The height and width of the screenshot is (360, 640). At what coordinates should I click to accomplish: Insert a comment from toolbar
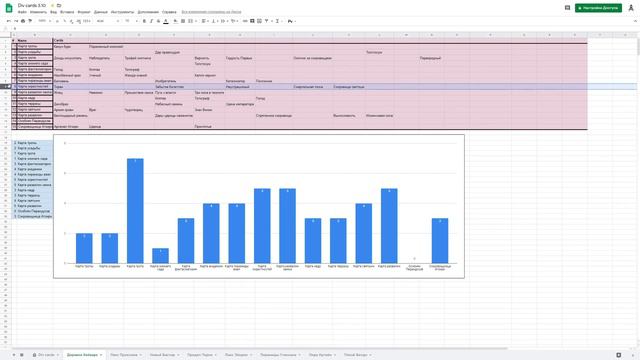tap(252, 21)
